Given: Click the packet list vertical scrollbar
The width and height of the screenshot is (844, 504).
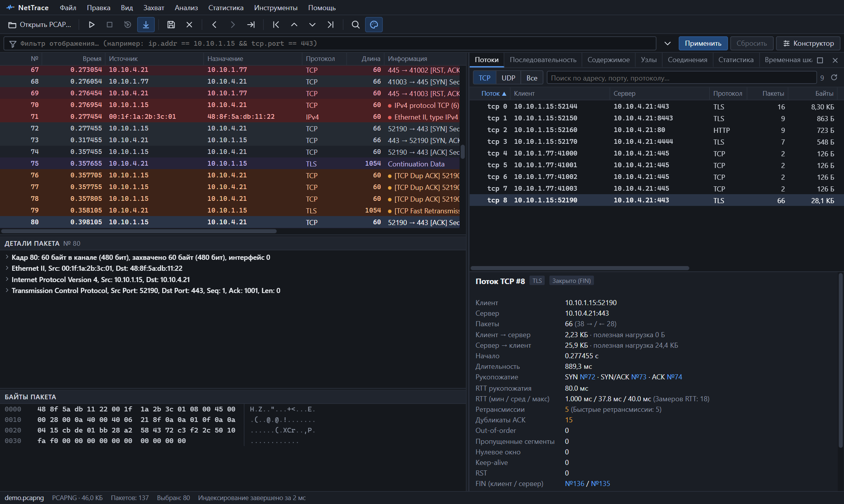Looking at the screenshot, I should tap(463, 152).
